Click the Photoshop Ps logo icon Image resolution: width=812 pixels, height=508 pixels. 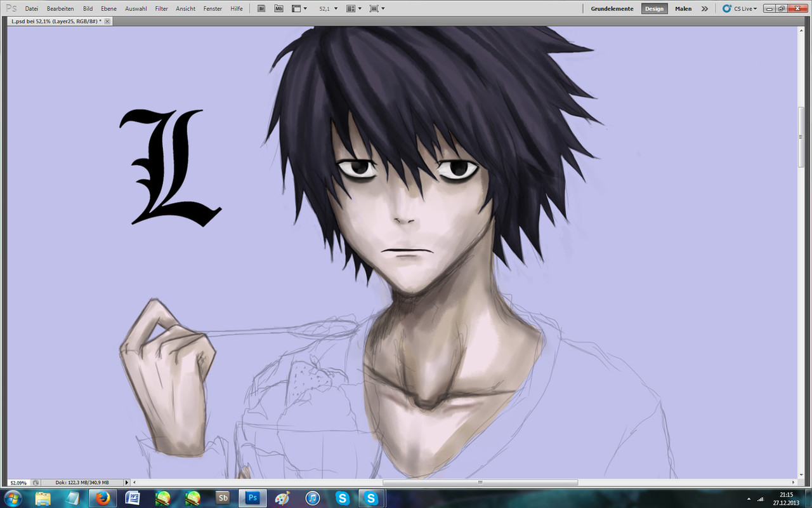pos(11,9)
